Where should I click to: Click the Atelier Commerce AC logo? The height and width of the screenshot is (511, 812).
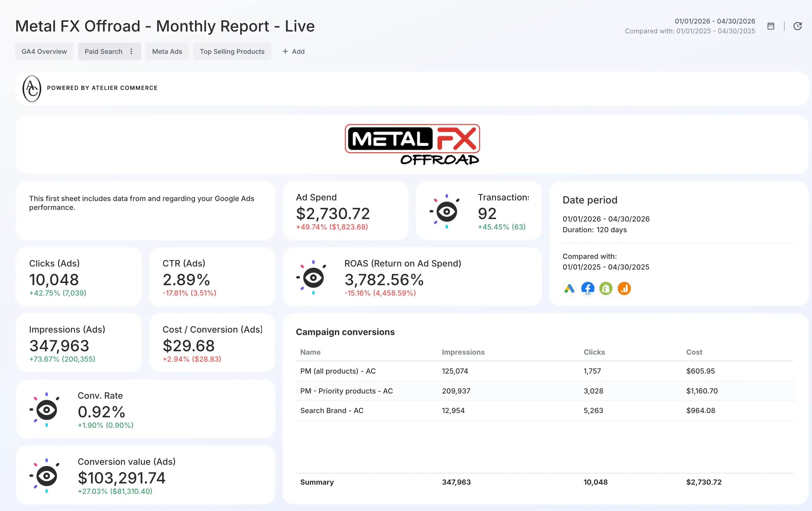click(32, 89)
